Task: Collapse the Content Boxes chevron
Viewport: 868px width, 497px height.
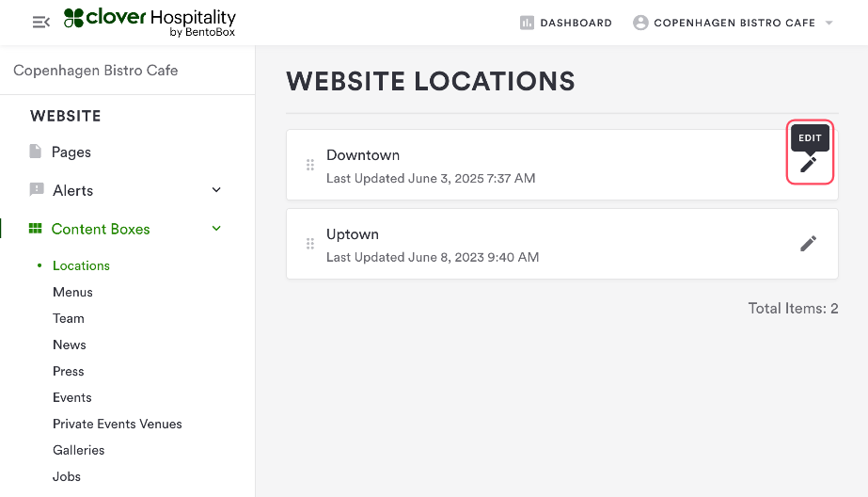Action: coord(216,229)
